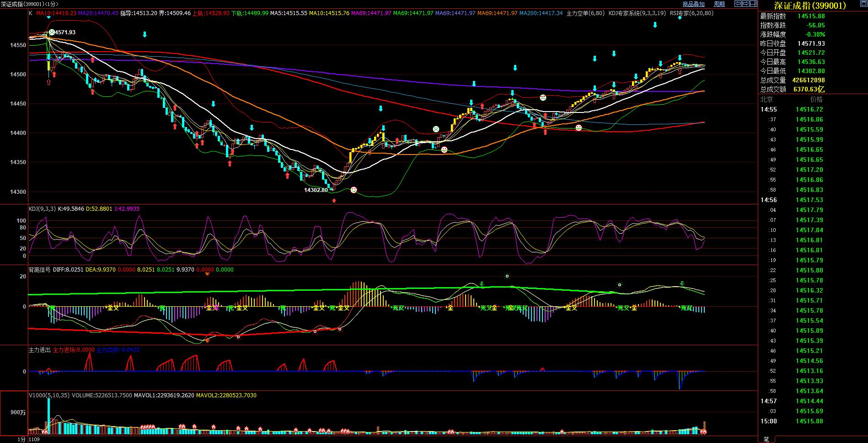
Task: Open the 背离信号 indicator label
Action: 39,270
